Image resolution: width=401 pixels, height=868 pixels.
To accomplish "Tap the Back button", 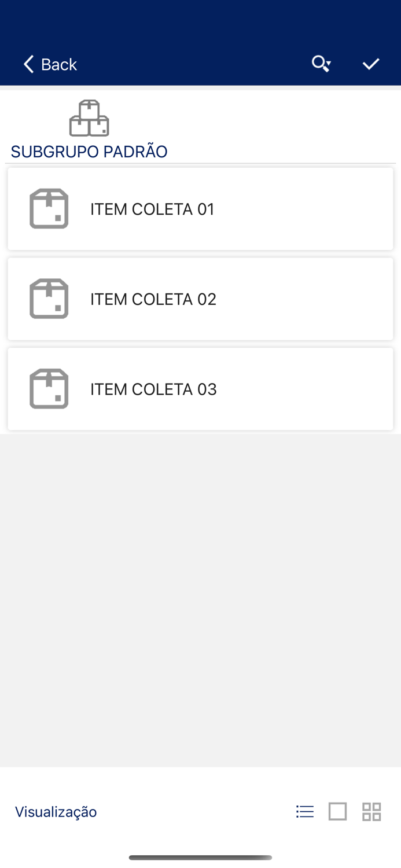I will 49,64.
